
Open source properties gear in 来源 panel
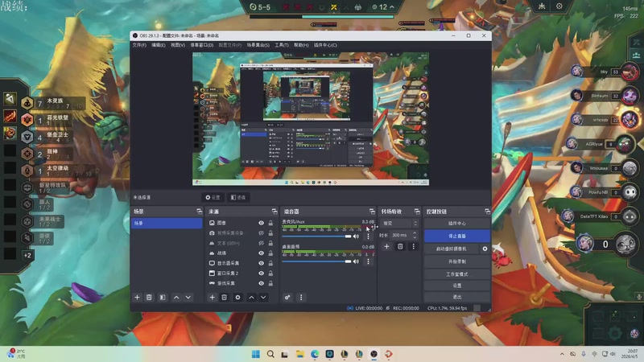(237, 297)
